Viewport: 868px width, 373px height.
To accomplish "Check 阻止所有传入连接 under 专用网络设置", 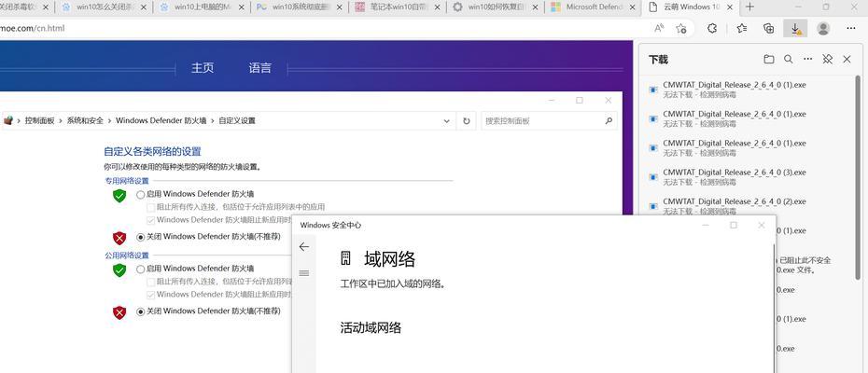I will tap(150, 207).
